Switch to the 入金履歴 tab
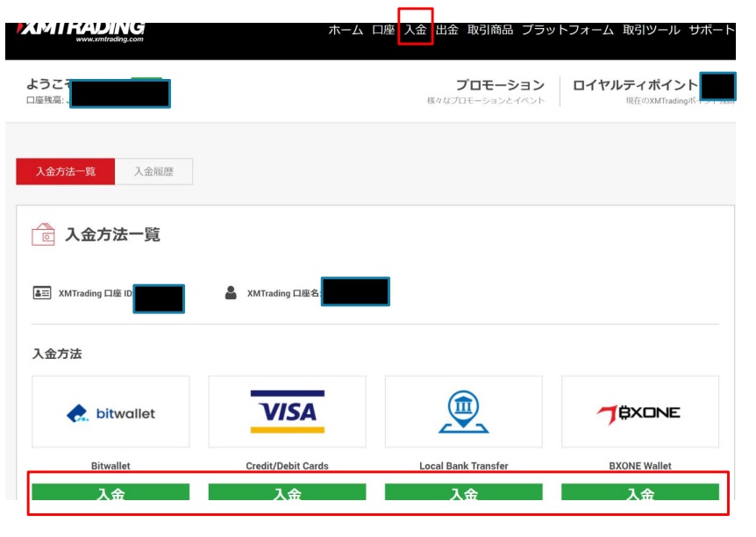 click(x=153, y=171)
